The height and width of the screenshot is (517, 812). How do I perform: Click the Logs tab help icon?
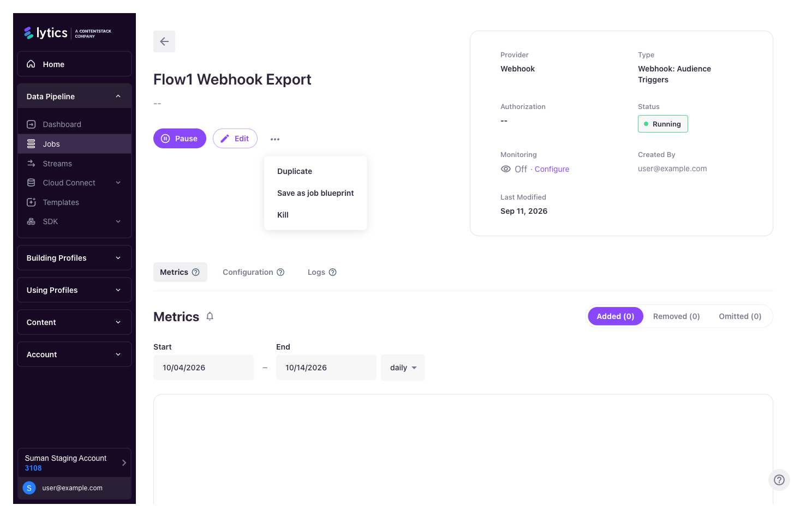point(333,272)
